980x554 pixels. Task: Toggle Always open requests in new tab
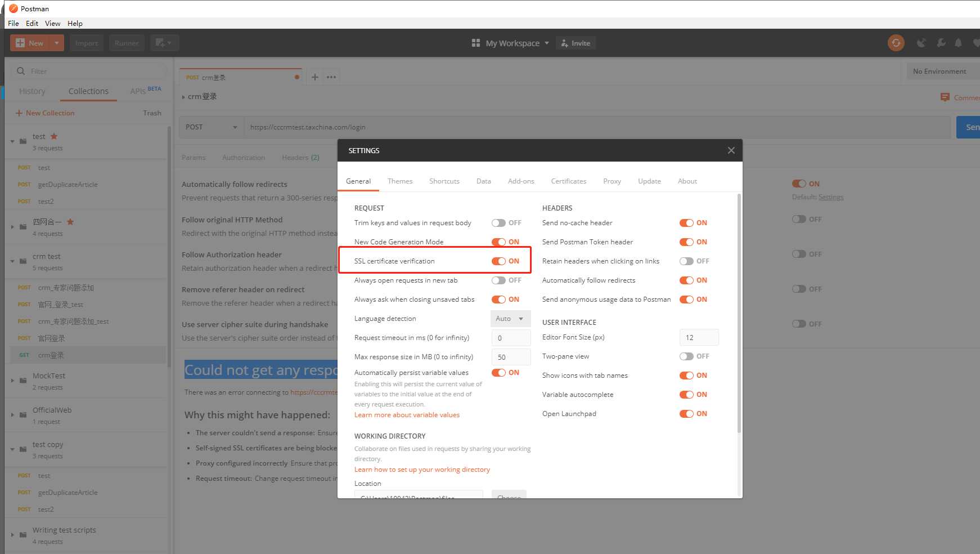[498, 280]
